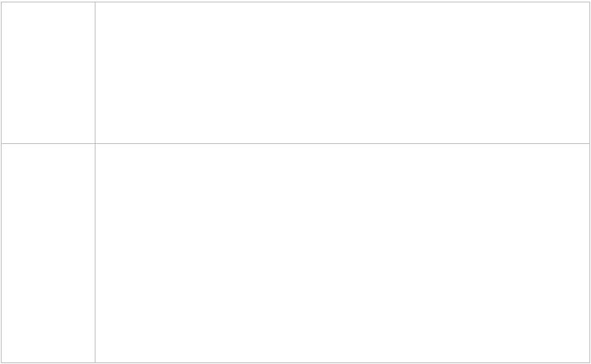Click inside the bottom-right large empty cell
Screen dimensions: 591x364
(x=342, y=253)
